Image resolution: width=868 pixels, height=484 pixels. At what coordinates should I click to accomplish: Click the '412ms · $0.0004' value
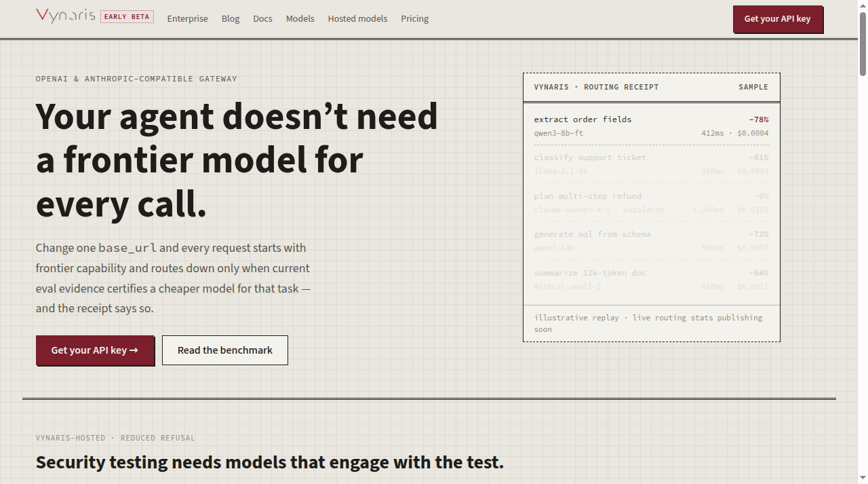735,133
